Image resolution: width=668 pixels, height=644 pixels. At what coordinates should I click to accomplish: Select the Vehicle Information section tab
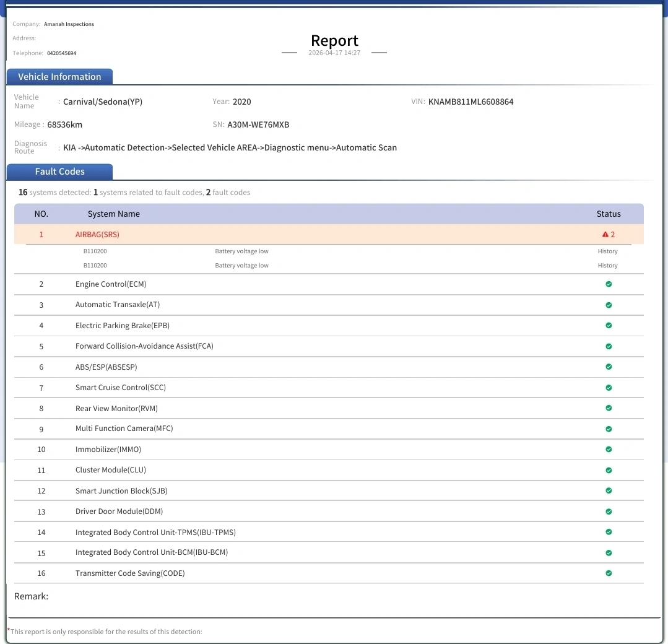[x=59, y=77]
